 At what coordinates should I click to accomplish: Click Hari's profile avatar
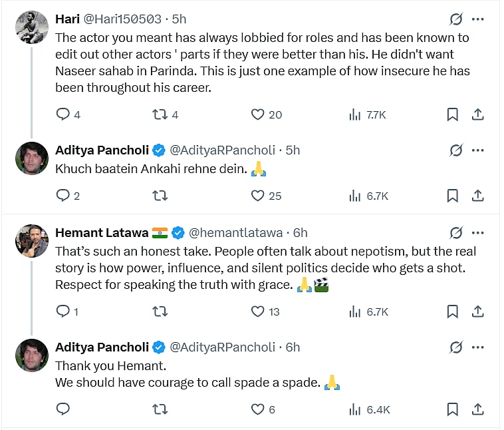point(32,28)
